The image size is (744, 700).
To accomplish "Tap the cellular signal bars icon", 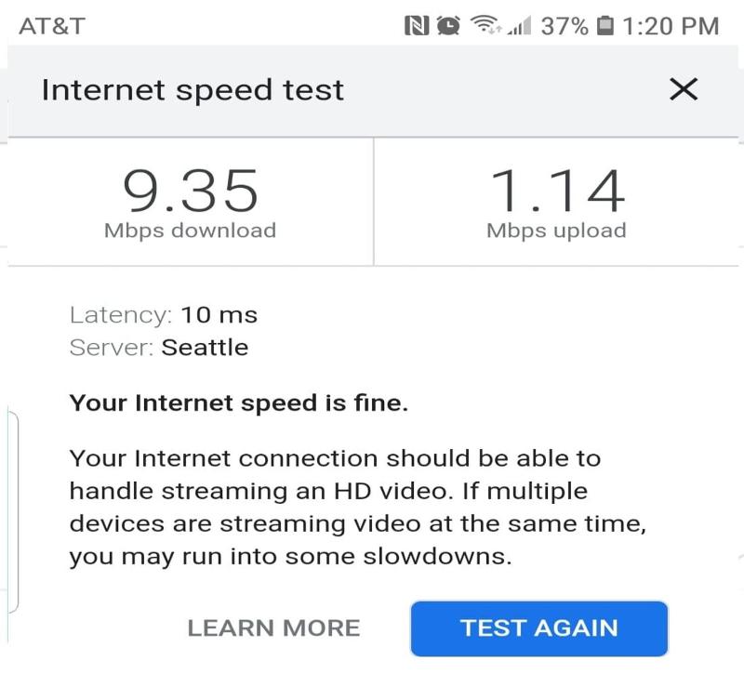I will 519,26.
